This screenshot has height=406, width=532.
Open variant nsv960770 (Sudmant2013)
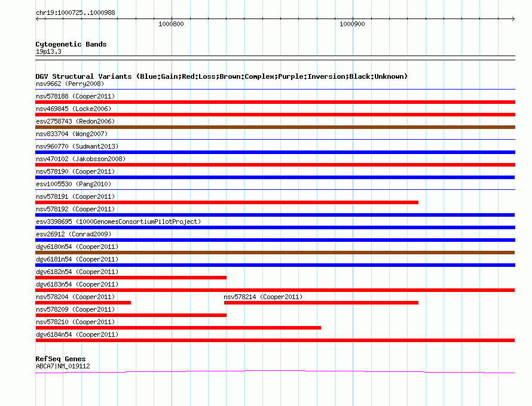[x=77, y=146]
